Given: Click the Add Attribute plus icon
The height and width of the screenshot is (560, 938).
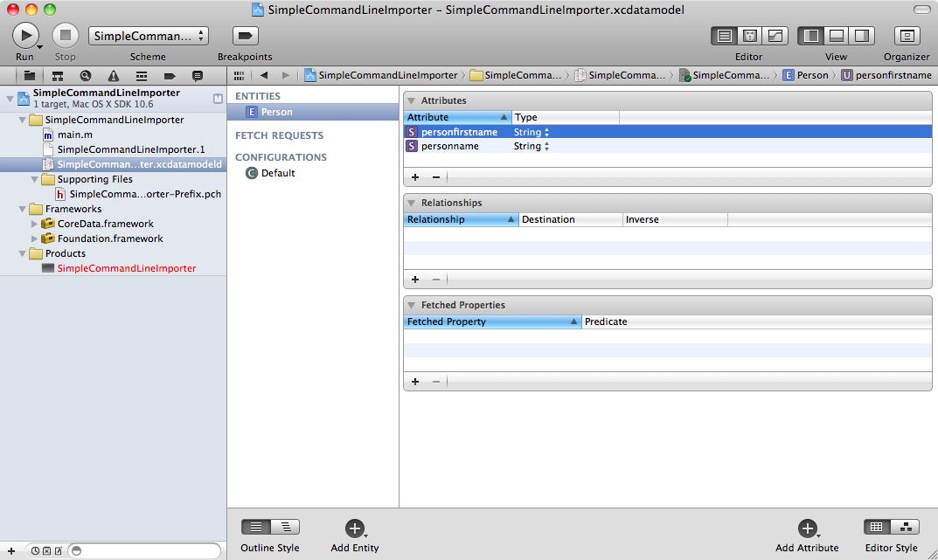Looking at the screenshot, I should 807,528.
